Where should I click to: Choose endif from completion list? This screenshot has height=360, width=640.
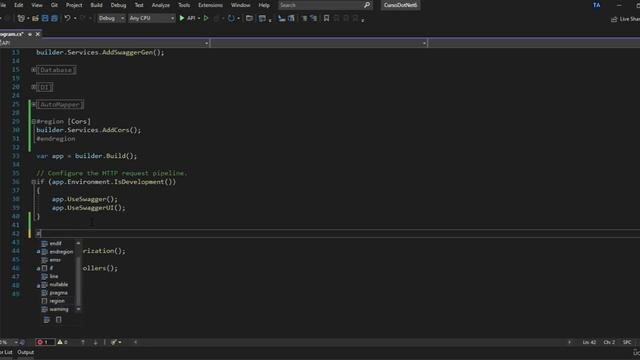pos(55,243)
